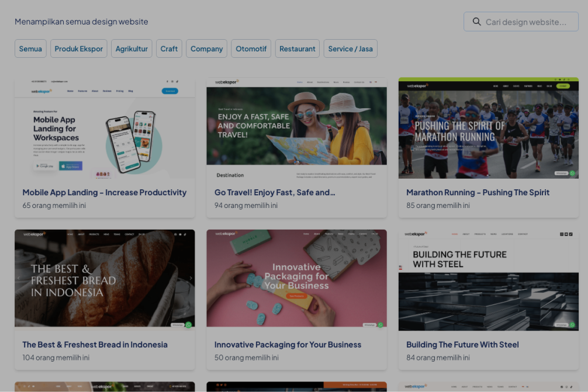Select the Restaurant filter

tap(297, 48)
